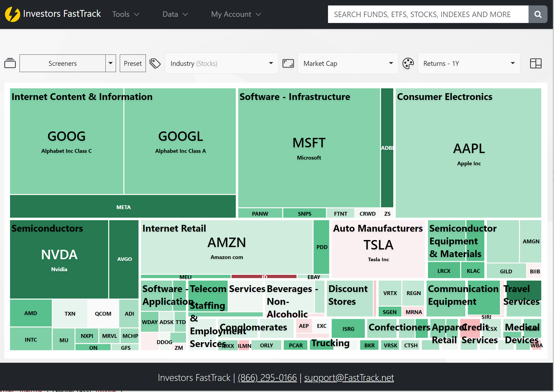Viewport: 554px width, 392px height.
Task: Select the VRTX treemap tile
Action: pyautogui.click(x=390, y=293)
